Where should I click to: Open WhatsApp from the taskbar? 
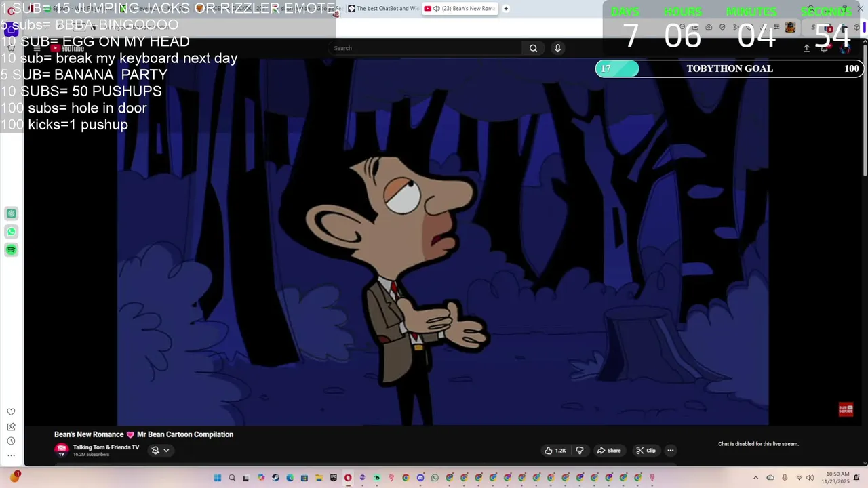tap(435, 478)
